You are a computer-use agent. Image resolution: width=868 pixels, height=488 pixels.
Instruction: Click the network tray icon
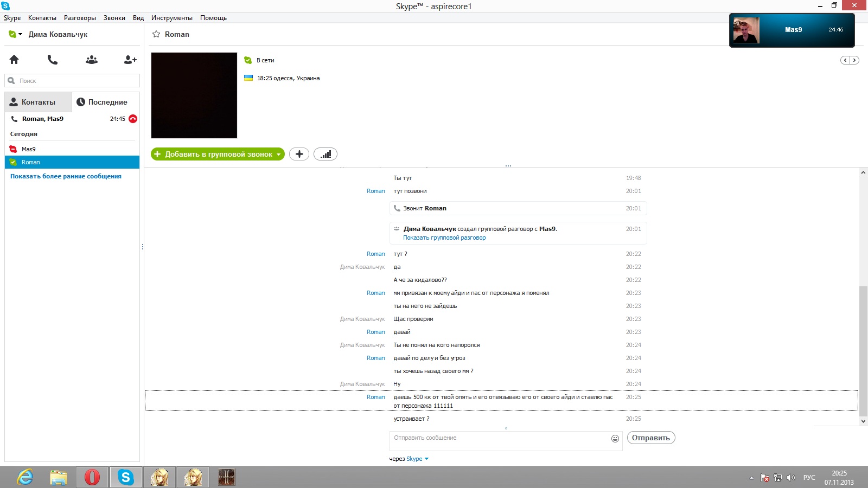click(x=778, y=478)
